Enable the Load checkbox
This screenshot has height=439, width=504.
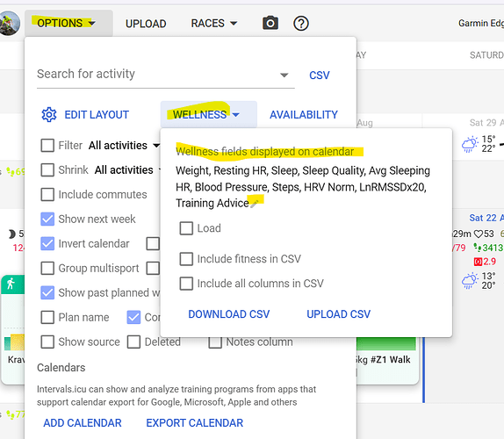[x=186, y=228]
